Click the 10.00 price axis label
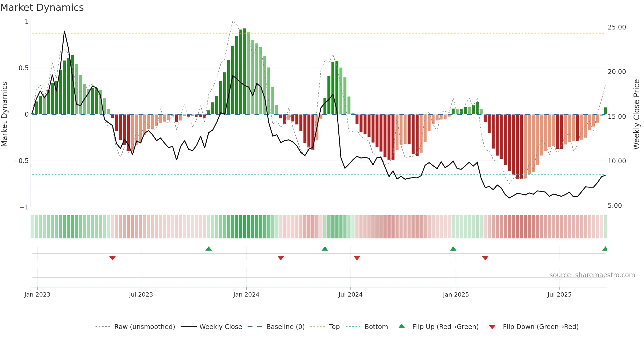Screen dimensions: 644x362 617,161
